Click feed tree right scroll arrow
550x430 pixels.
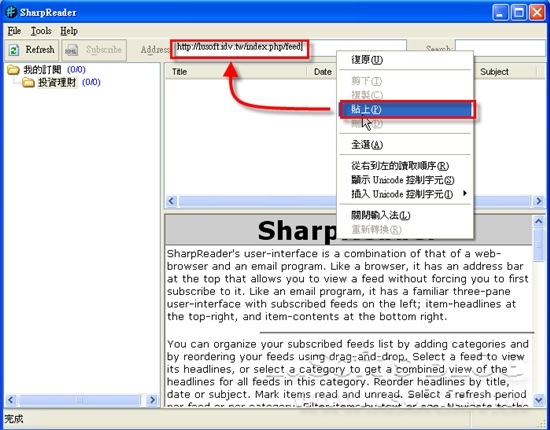152,399
